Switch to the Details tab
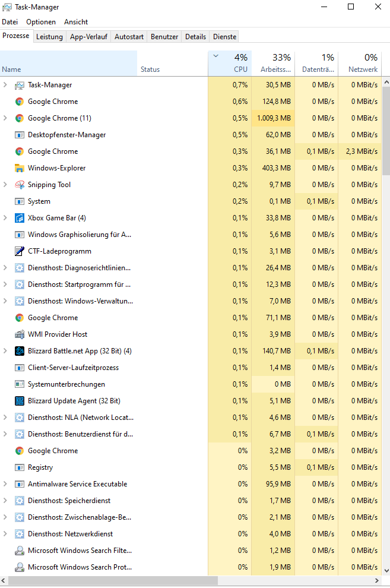The image size is (390, 588). pos(195,37)
